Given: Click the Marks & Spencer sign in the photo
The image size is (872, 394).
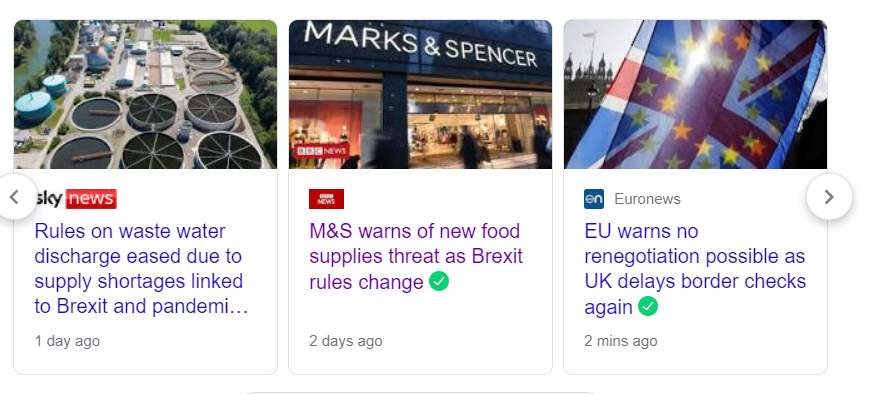Looking at the screenshot, I should (x=421, y=45).
